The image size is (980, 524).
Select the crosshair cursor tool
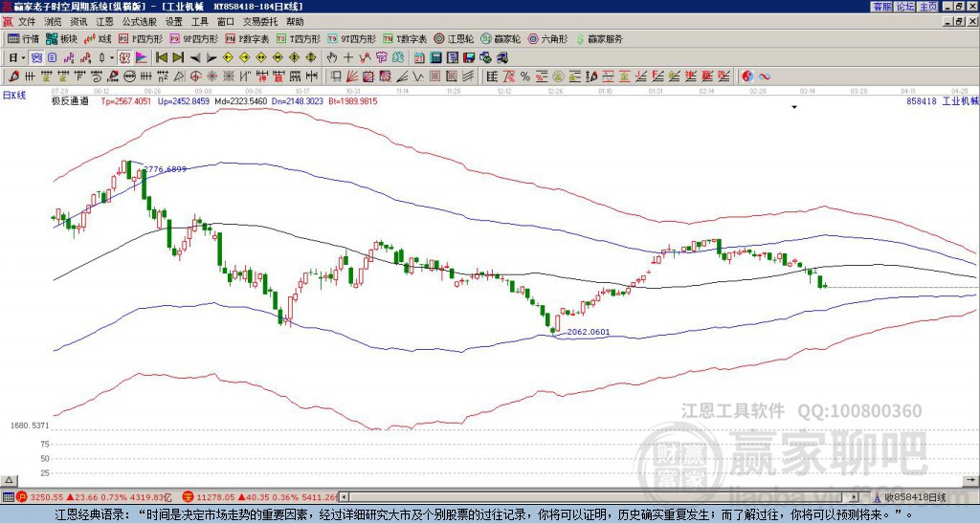pyautogui.click(x=348, y=58)
